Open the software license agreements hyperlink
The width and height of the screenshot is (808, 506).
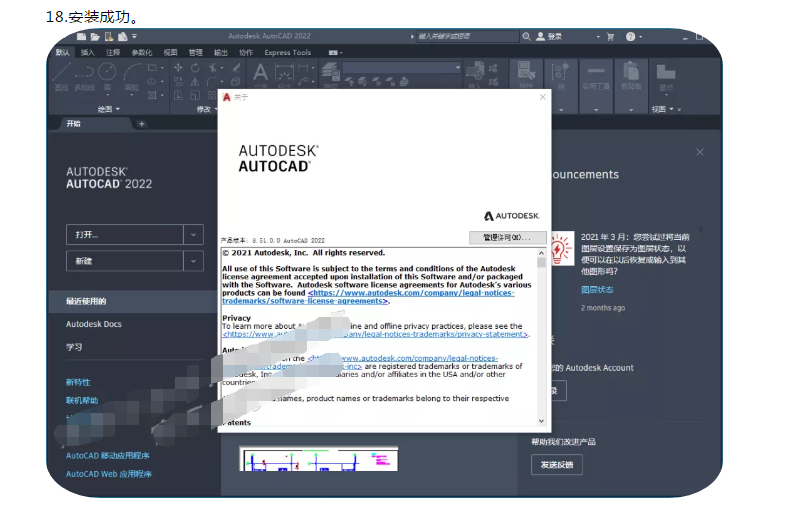pyautogui.click(x=368, y=297)
